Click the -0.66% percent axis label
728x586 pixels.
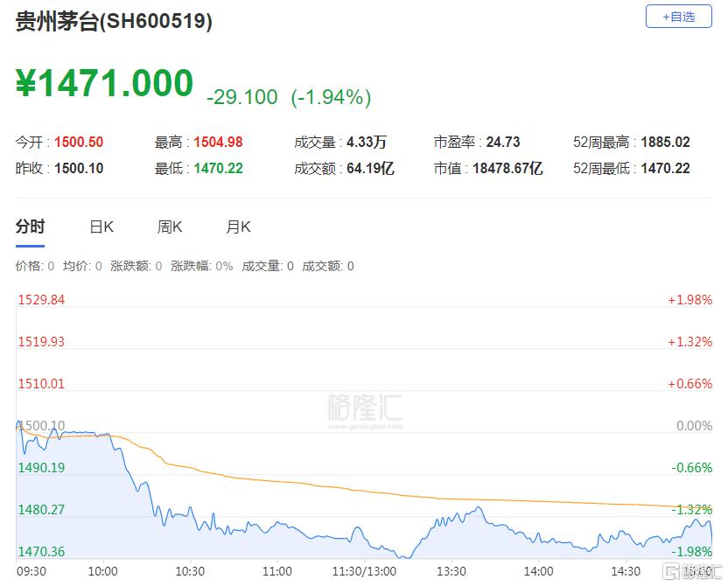point(692,468)
